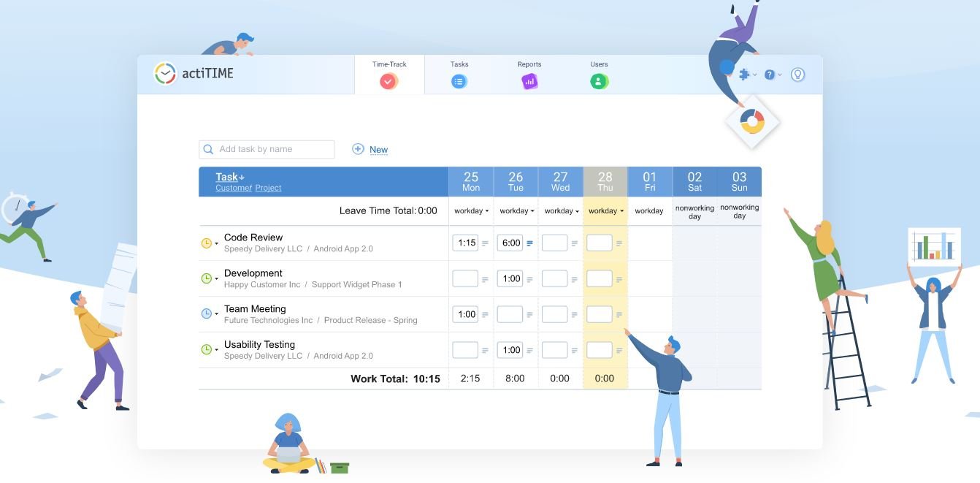Click the 02 Sat column header
The image size is (980, 483).
tap(694, 182)
